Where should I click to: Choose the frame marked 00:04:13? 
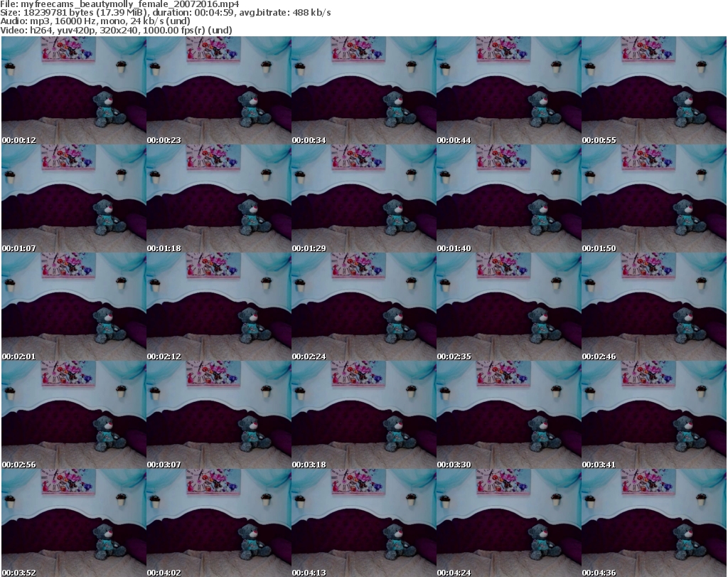point(364,523)
